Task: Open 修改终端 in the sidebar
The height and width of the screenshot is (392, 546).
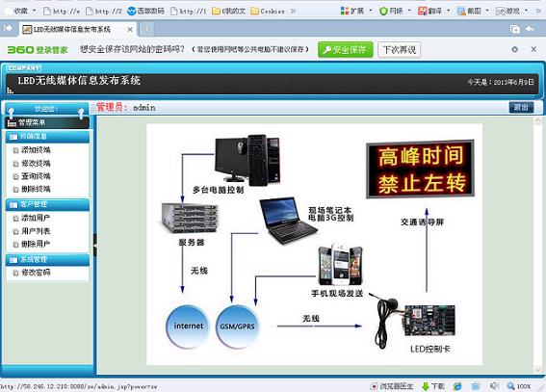Action: (x=36, y=163)
